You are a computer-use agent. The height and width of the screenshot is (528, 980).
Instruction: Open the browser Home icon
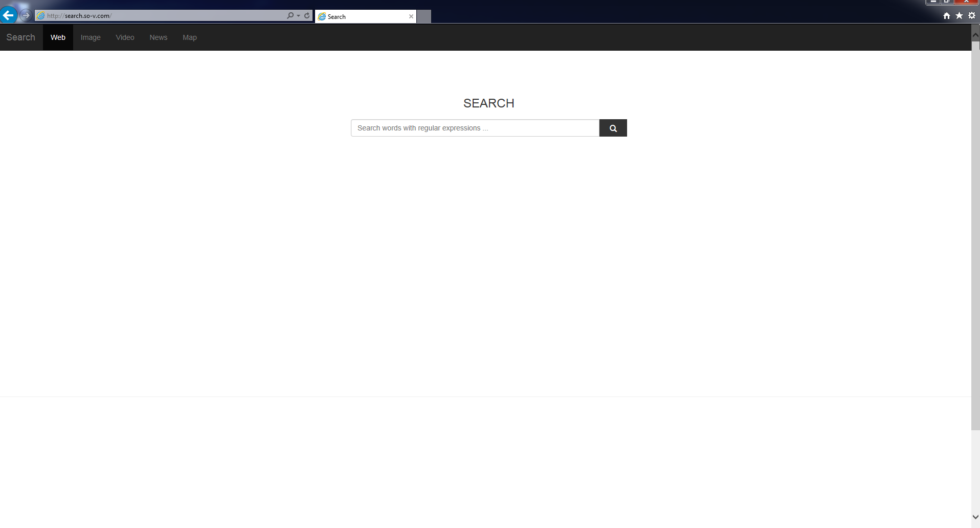point(947,15)
